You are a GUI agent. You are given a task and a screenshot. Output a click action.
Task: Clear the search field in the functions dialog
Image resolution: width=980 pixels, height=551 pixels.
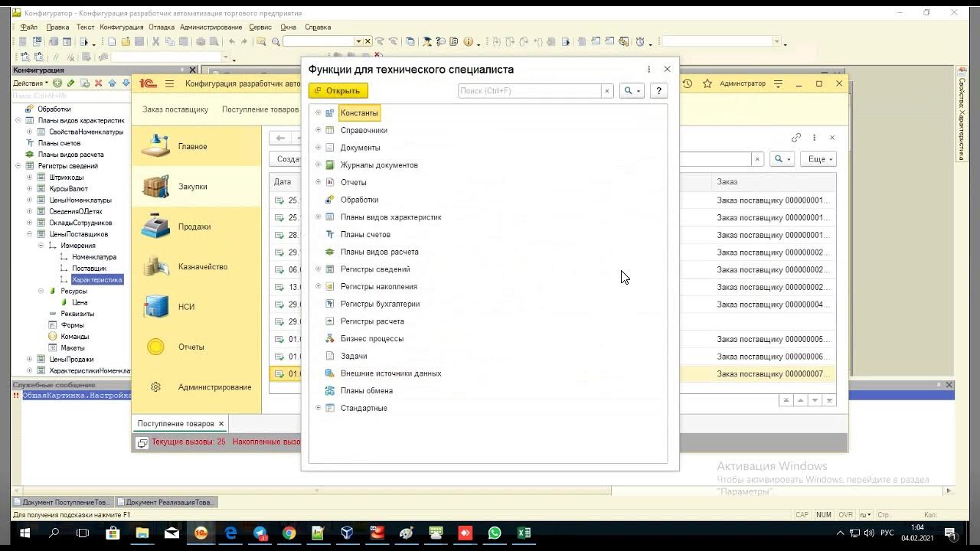tap(607, 90)
